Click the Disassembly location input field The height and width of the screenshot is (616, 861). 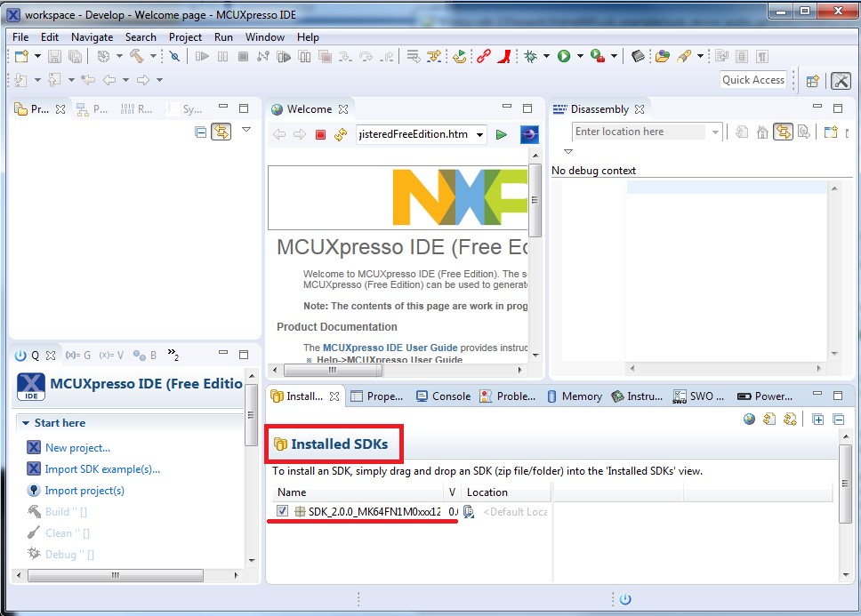coord(640,132)
